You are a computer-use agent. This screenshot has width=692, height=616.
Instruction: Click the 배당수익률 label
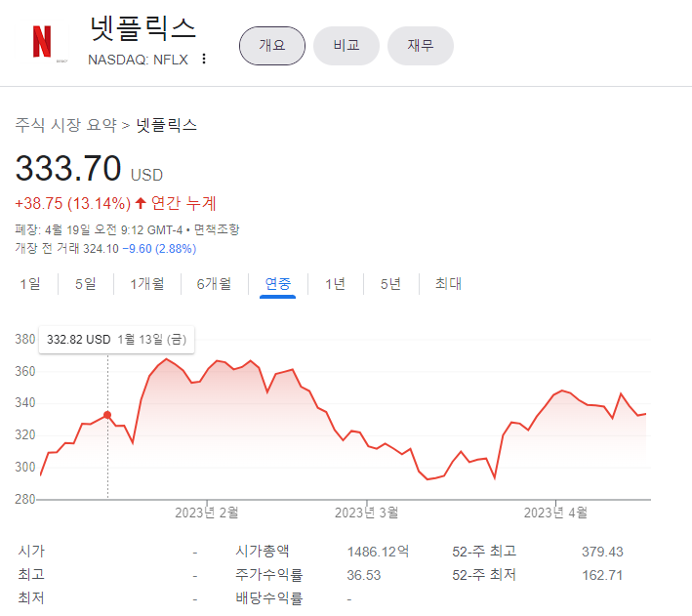click(x=269, y=598)
